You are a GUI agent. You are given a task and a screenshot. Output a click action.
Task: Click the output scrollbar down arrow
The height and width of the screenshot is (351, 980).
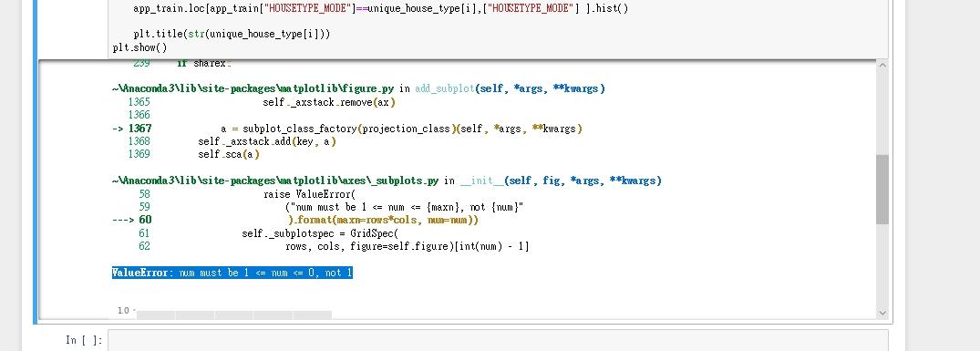coord(882,313)
